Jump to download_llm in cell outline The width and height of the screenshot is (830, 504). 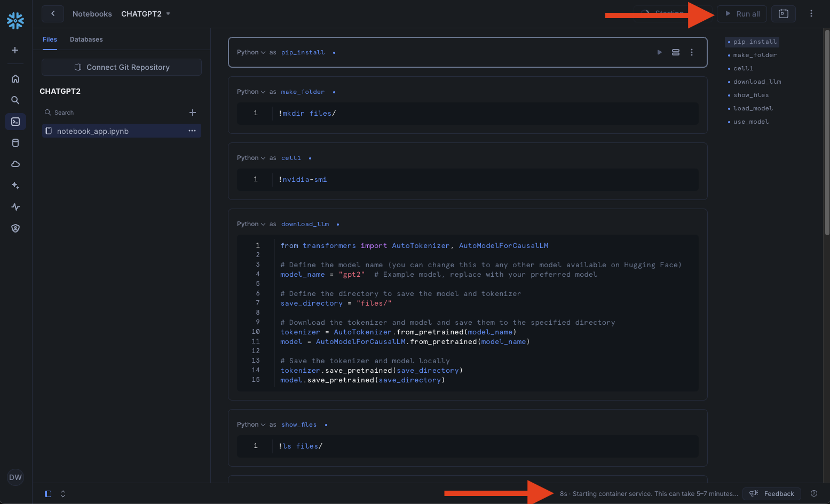[757, 82]
